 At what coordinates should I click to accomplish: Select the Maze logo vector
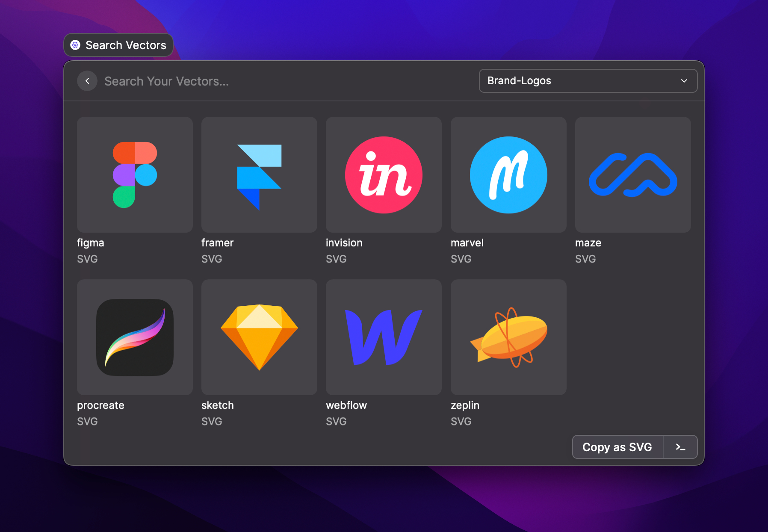tap(633, 175)
